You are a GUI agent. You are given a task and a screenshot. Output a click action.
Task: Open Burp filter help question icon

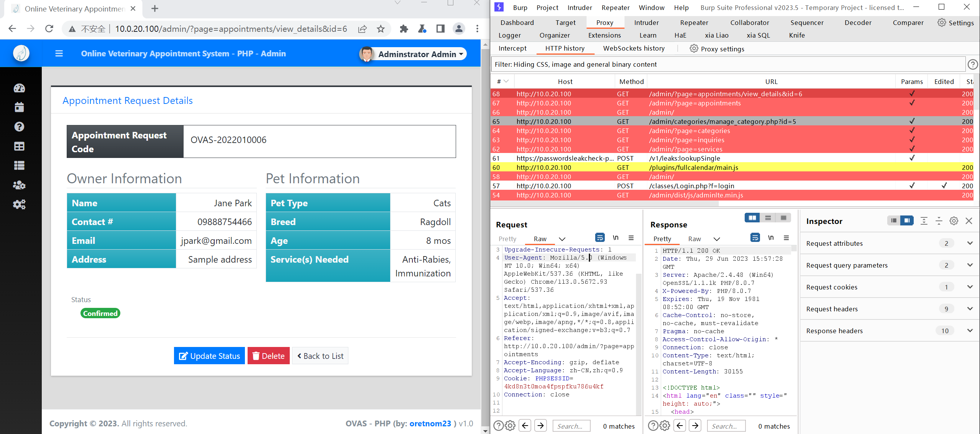point(972,64)
